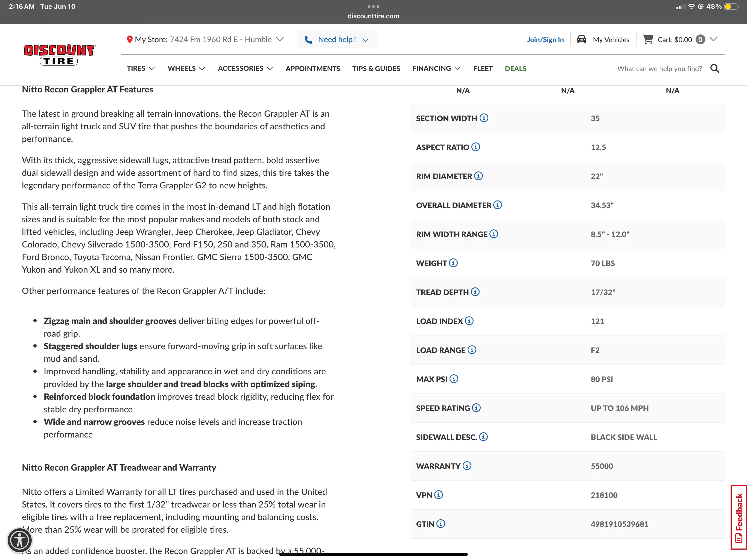Show info icon for Weight
This screenshot has height=560, width=747.
[x=453, y=263]
